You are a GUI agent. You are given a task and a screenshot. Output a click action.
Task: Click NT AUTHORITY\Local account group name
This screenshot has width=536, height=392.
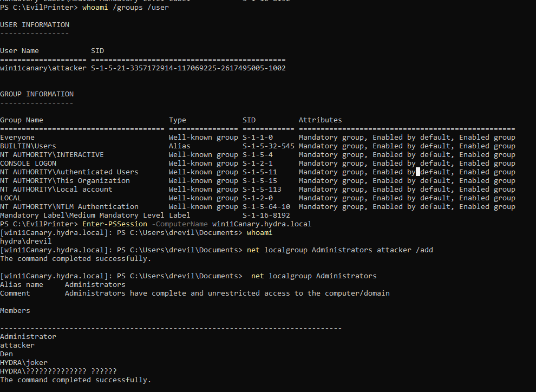tap(56, 190)
